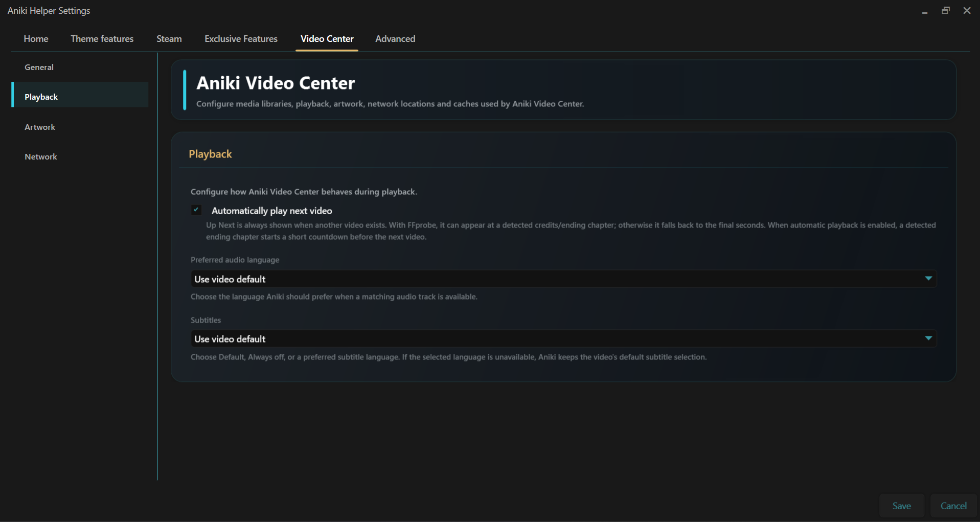The width and height of the screenshot is (980, 522).
Task: Open the Steam tab
Action: (x=169, y=39)
